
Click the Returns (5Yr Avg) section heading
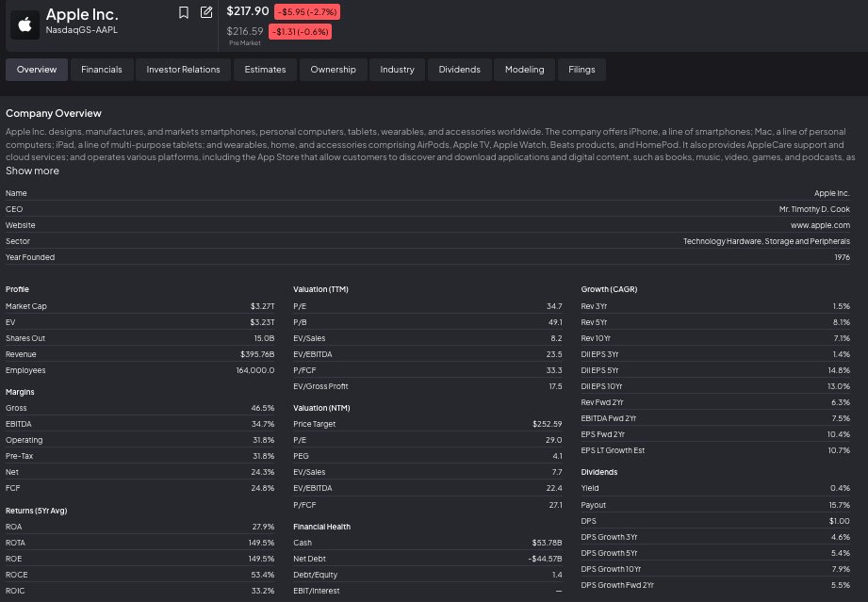pos(36,511)
